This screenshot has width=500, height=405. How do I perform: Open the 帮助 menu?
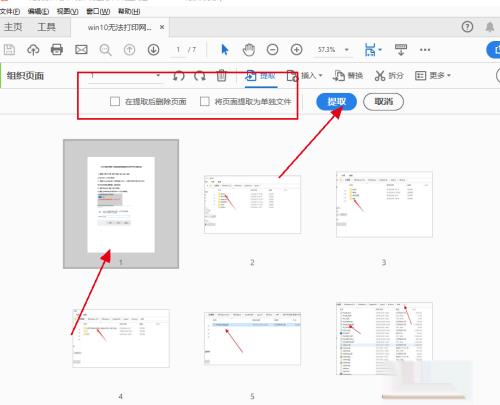click(129, 12)
